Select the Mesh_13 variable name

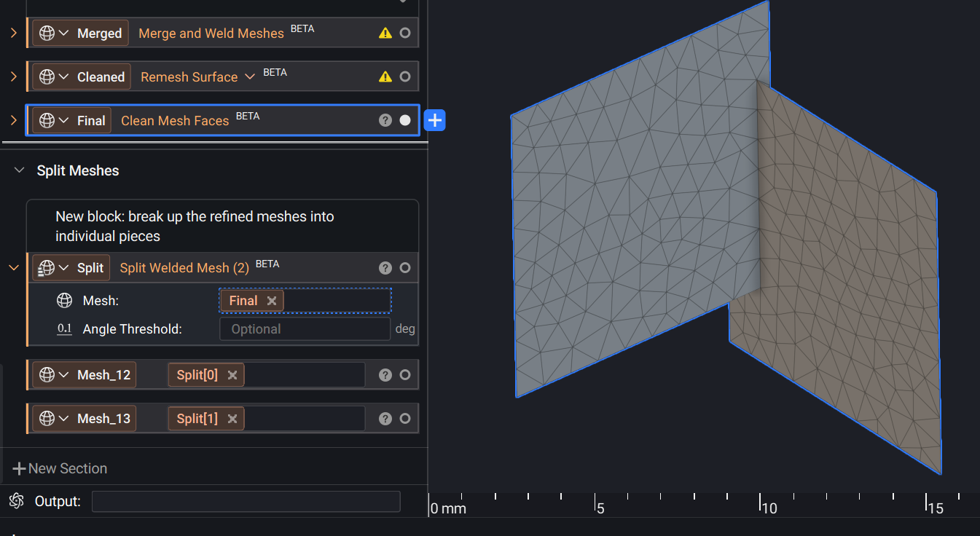click(x=104, y=419)
